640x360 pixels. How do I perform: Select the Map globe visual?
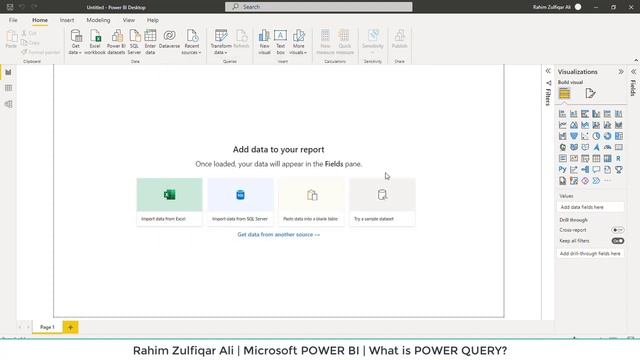point(562,147)
